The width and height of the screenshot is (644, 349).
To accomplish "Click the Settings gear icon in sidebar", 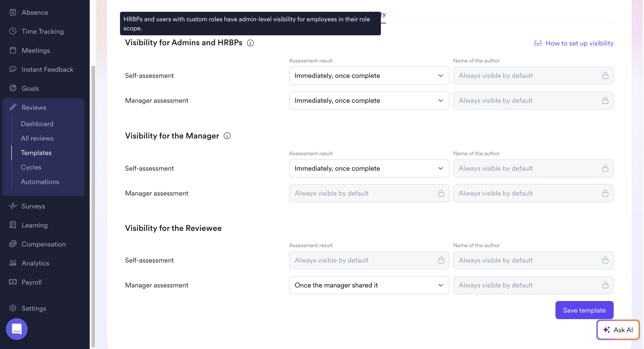I will click(x=13, y=308).
